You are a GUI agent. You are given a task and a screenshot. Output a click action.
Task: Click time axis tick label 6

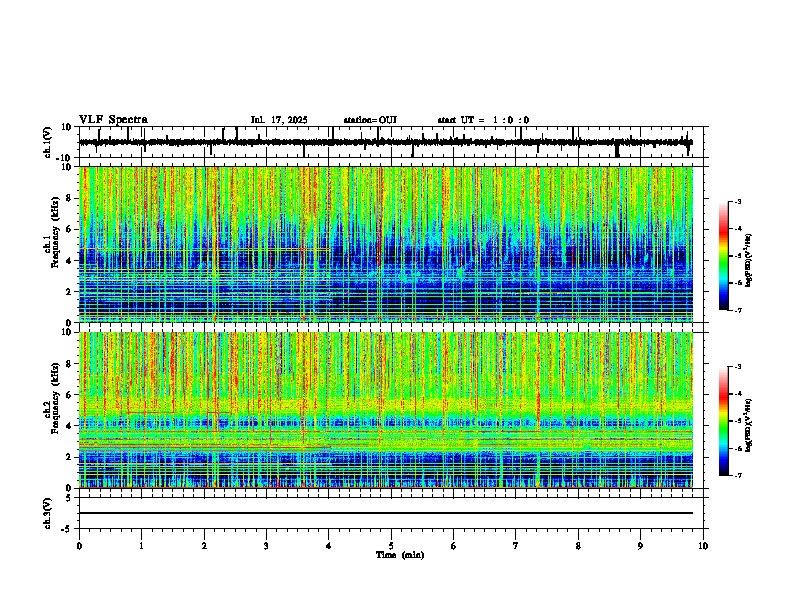[454, 546]
